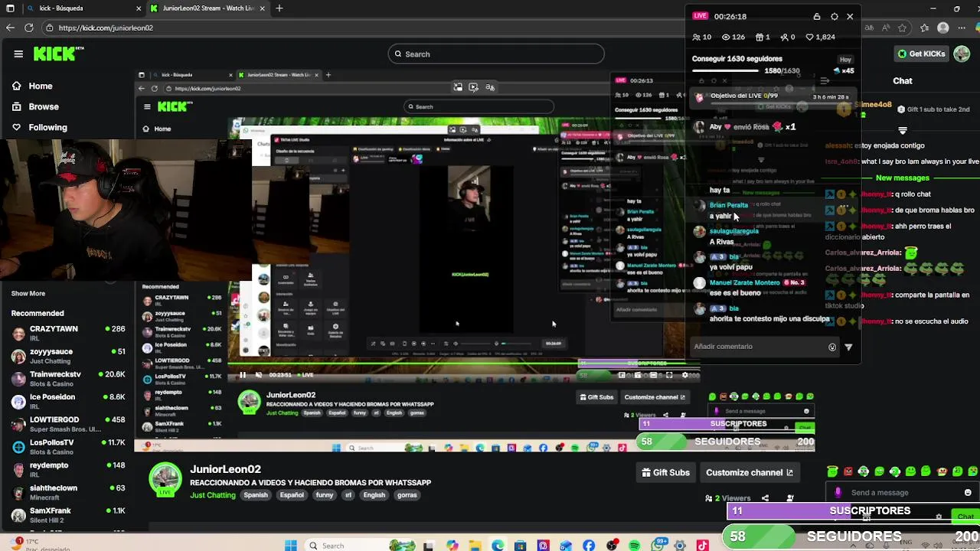
Task: Open the Hoy dropdown on follower goal
Action: [x=845, y=59]
